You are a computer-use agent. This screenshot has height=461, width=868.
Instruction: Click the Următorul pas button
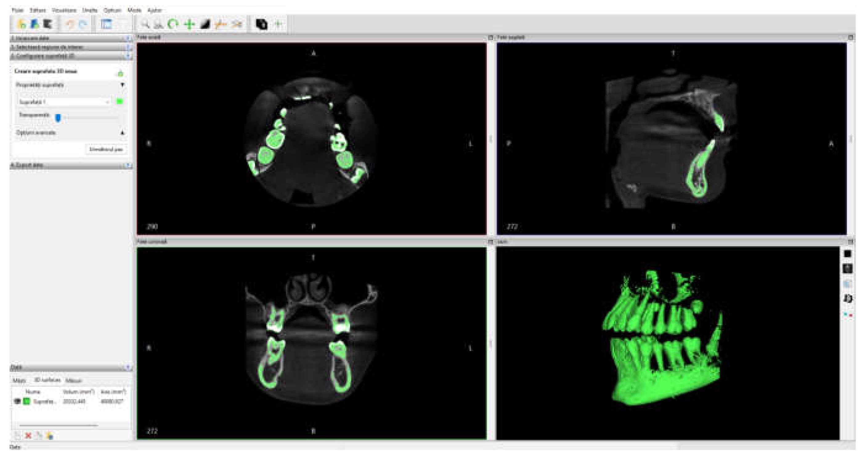click(106, 149)
